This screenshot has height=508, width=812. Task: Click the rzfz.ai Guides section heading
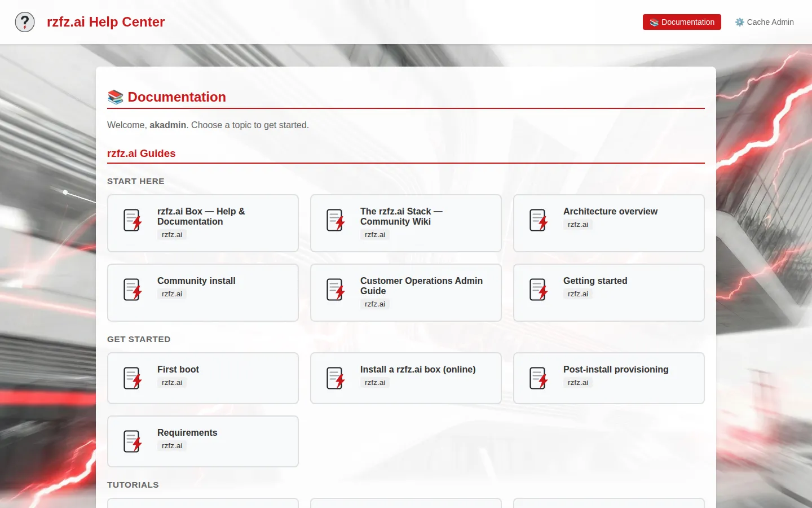coord(141,154)
